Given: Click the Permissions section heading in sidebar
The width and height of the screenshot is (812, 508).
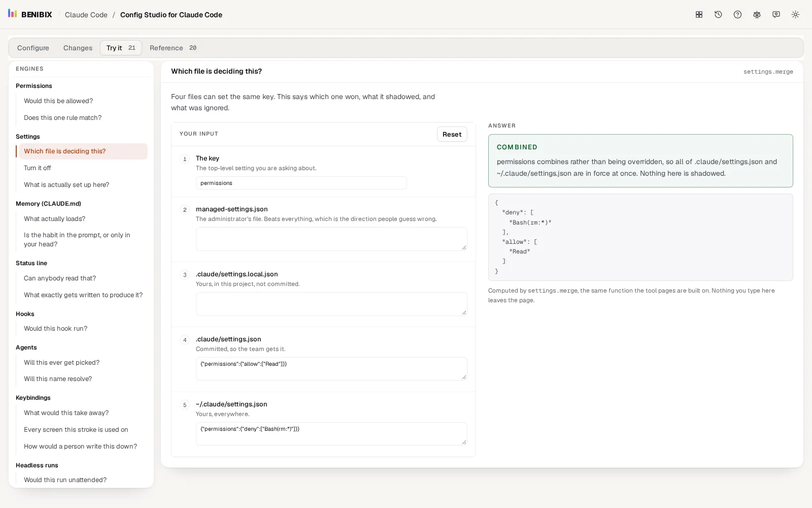Looking at the screenshot, I should click(34, 86).
